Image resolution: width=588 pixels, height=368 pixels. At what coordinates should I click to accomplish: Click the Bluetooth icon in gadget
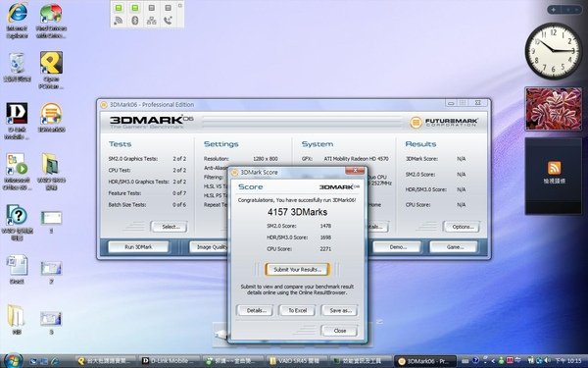(135, 21)
